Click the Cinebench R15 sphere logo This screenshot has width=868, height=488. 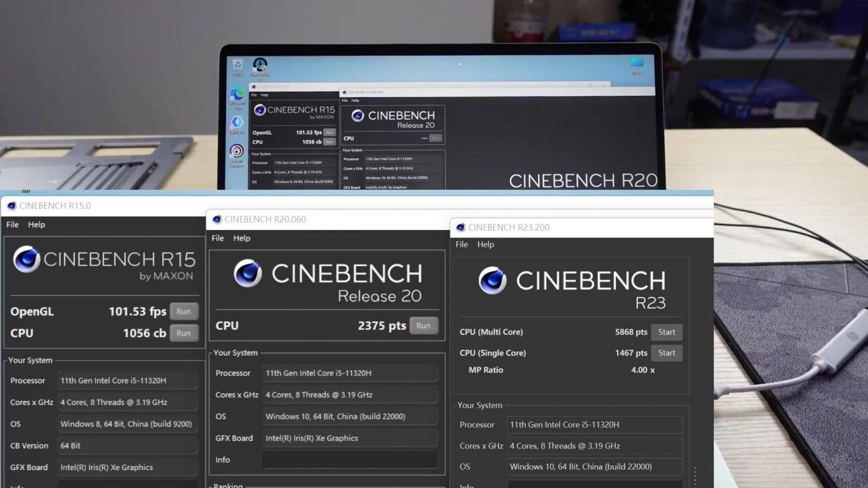click(x=27, y=259)
